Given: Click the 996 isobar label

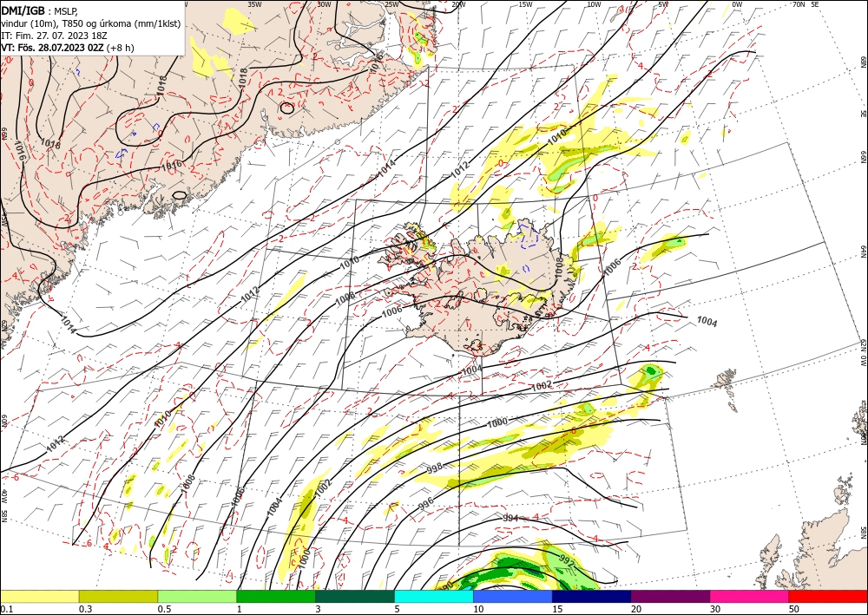Looking at the screenshot, I should (425, 503).
